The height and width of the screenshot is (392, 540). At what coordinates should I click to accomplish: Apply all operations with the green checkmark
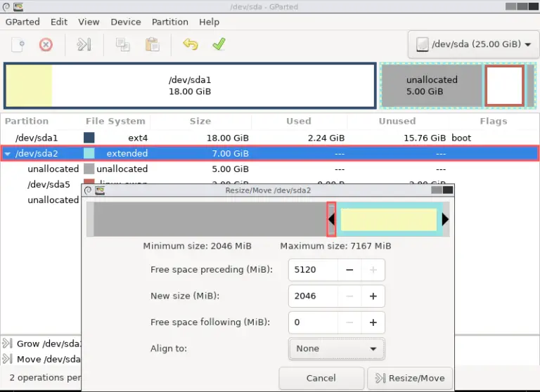point(219,44)
